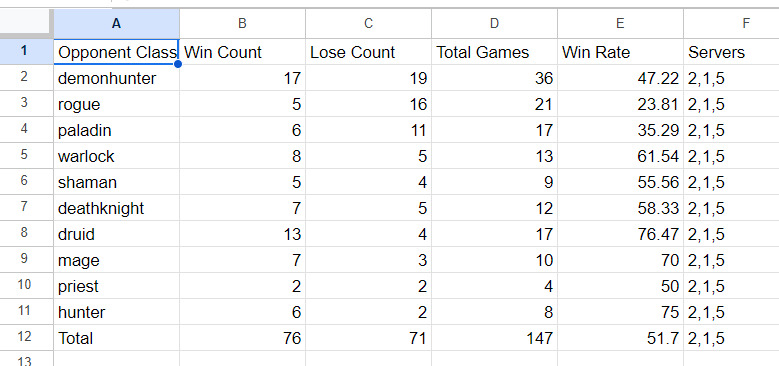Select row 12 header
The width and height of the screenshot is (779, 366).
coord(25,338)
